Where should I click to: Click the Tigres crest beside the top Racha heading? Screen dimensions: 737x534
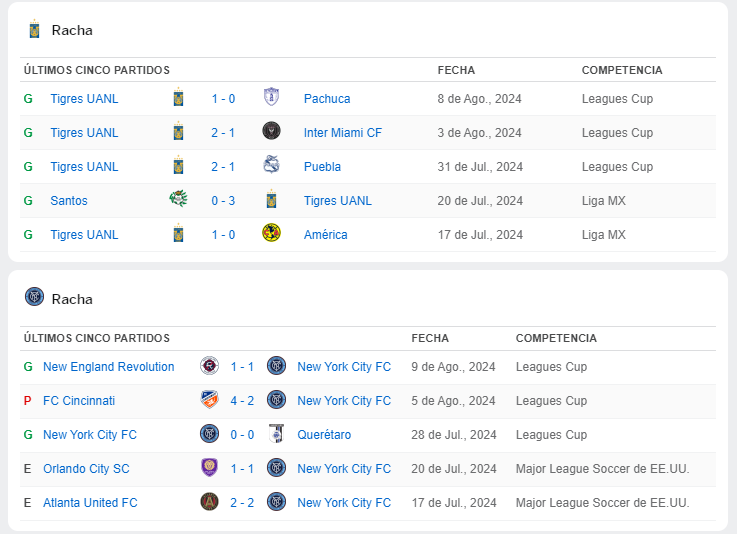pos(35,30)
